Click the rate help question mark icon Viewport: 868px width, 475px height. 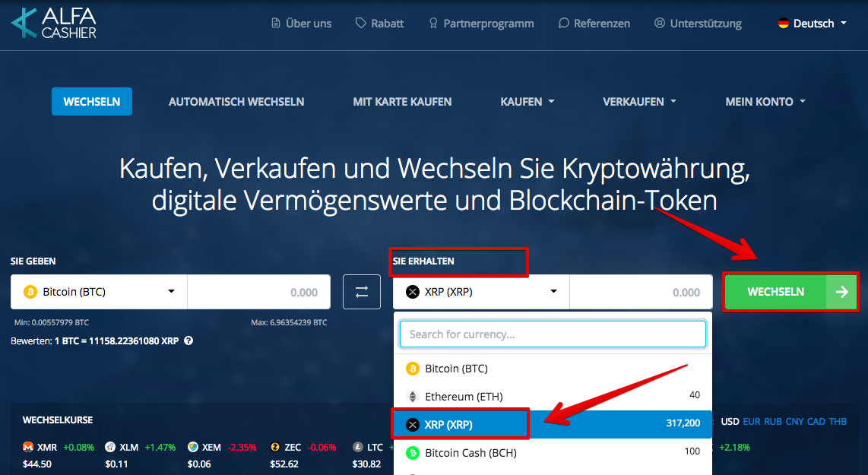click(188, 341)
